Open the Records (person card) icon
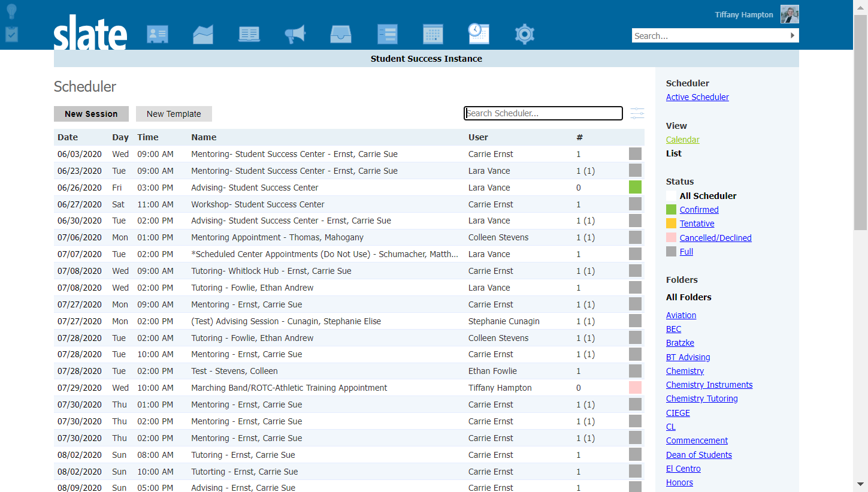Viewport: 868px width, 492px height. coord(158,34)
